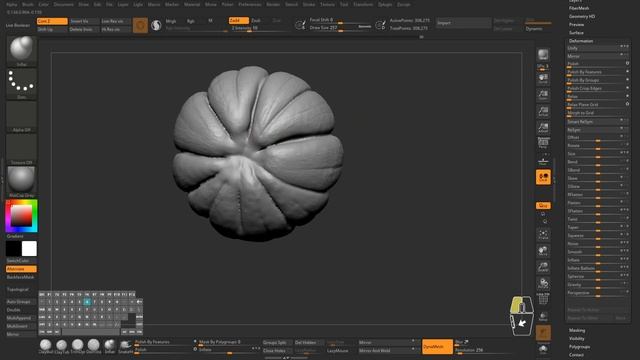
Task: Select the Move view icon
Action: 543,251
